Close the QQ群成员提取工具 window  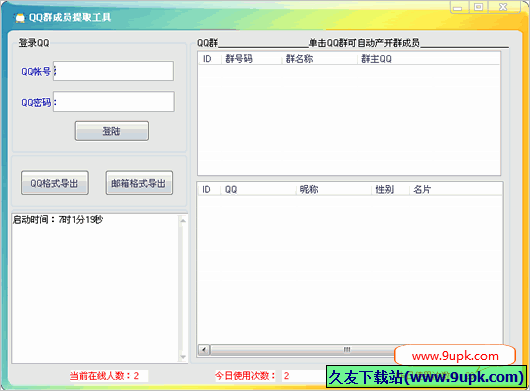503,7
